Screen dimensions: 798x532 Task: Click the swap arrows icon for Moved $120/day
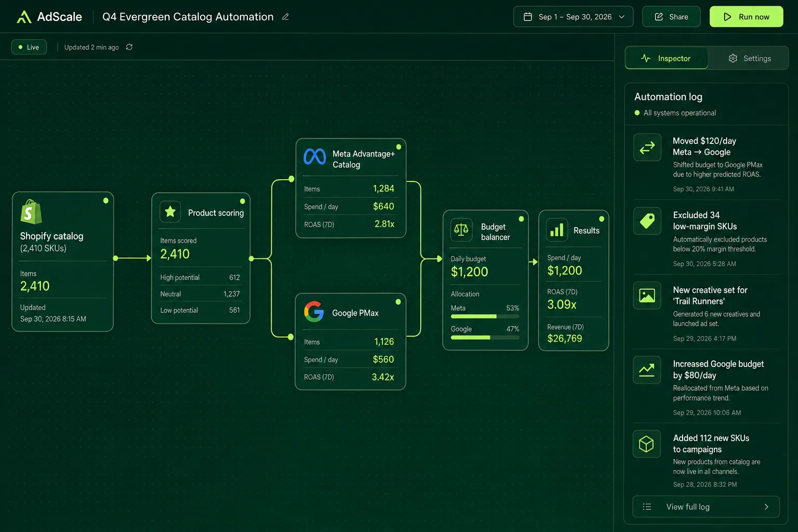(x=647, y=148)
